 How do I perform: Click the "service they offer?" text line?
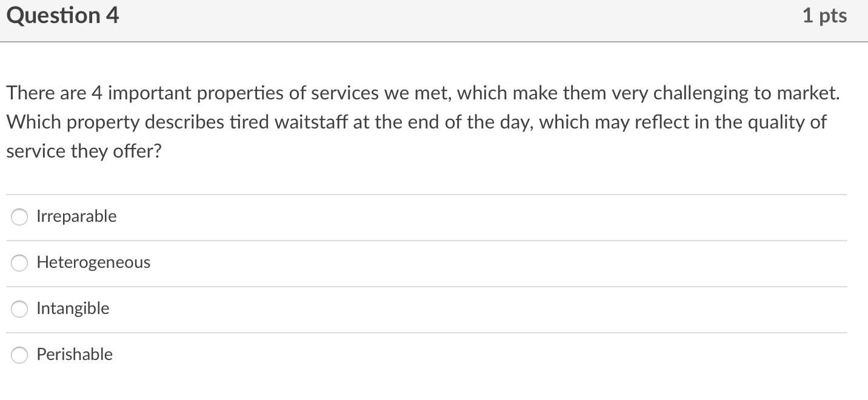[84, 152]
